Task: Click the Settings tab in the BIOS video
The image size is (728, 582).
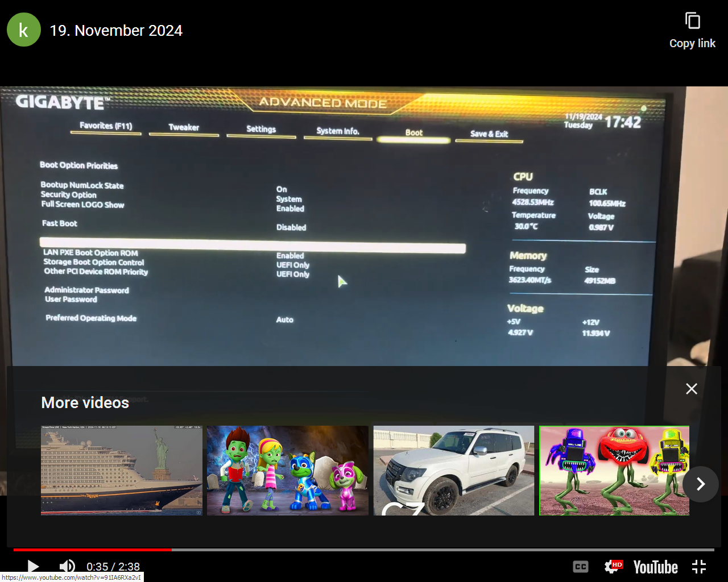Action: (x=261, y=129)
